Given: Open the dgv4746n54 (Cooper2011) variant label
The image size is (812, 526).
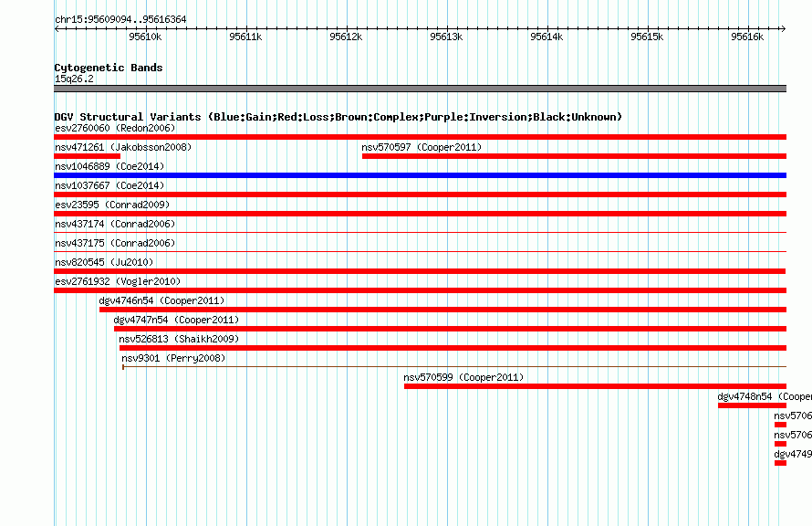Looking at the screenshot, I should pyautogui.click(x=161, y=300).
